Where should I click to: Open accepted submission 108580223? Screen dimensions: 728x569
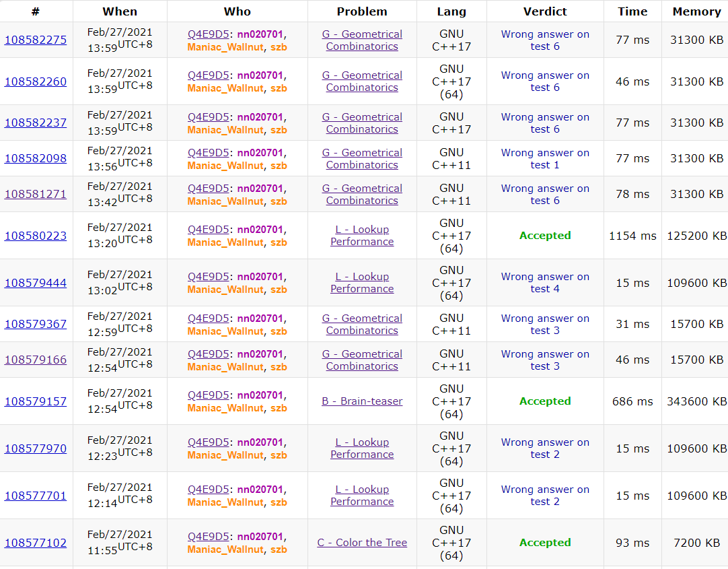pos(36,236)
